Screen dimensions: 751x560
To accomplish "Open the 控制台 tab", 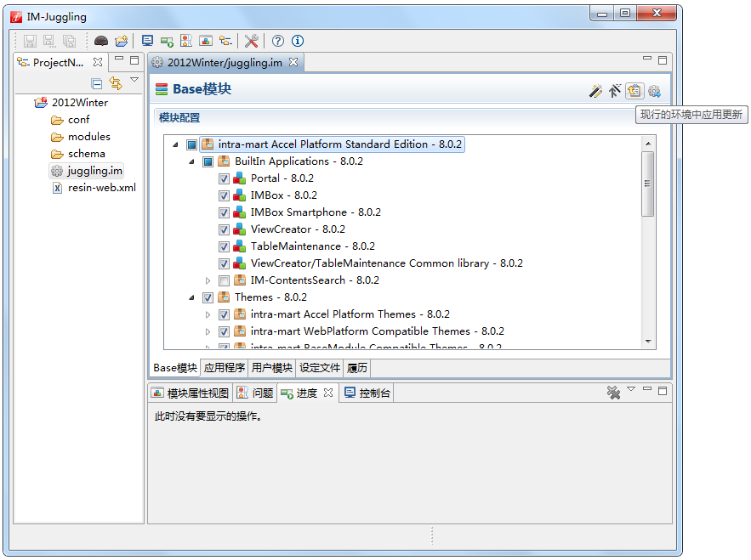I will pos(367,393).
